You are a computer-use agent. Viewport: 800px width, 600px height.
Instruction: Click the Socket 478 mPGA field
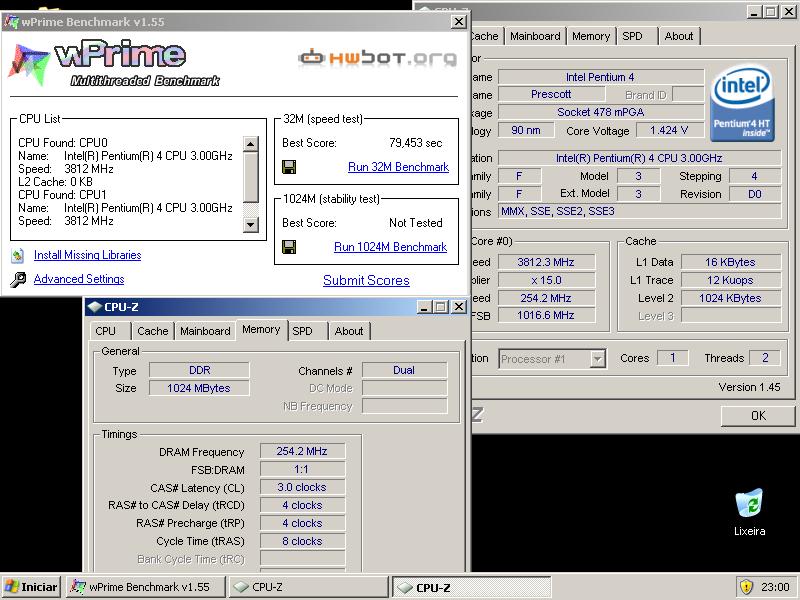pyautogui.click(x=601, y=112)
